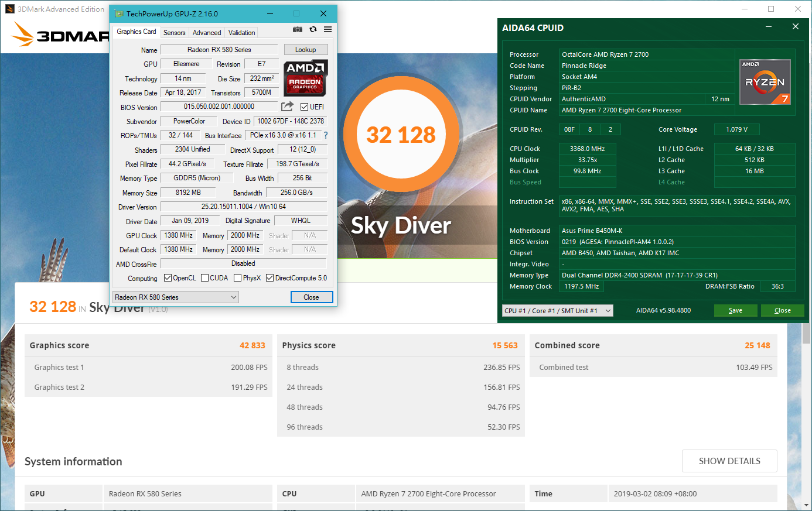Click Graphics test 2 row
Screen dimensions: 812x511
(148, 387)
